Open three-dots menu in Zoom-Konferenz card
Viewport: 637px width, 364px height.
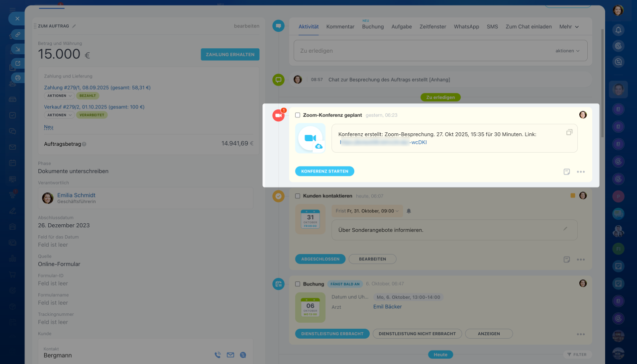581,172
